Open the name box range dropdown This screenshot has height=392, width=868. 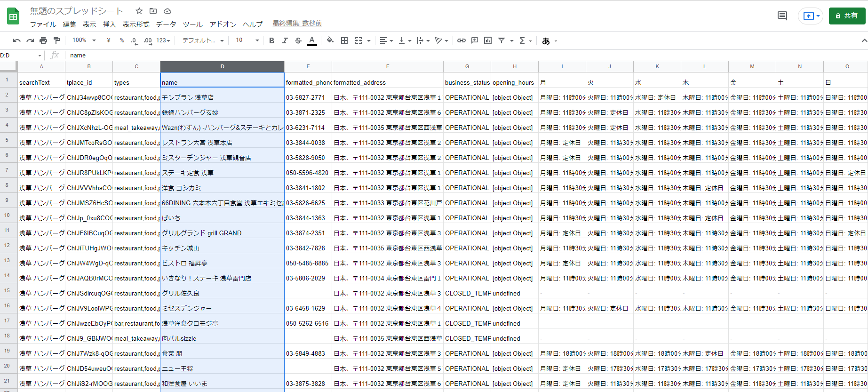(x=40, y=56)
